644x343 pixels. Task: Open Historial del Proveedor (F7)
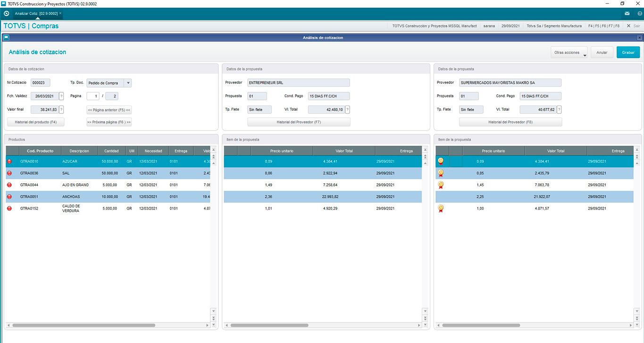coord(299,122)
